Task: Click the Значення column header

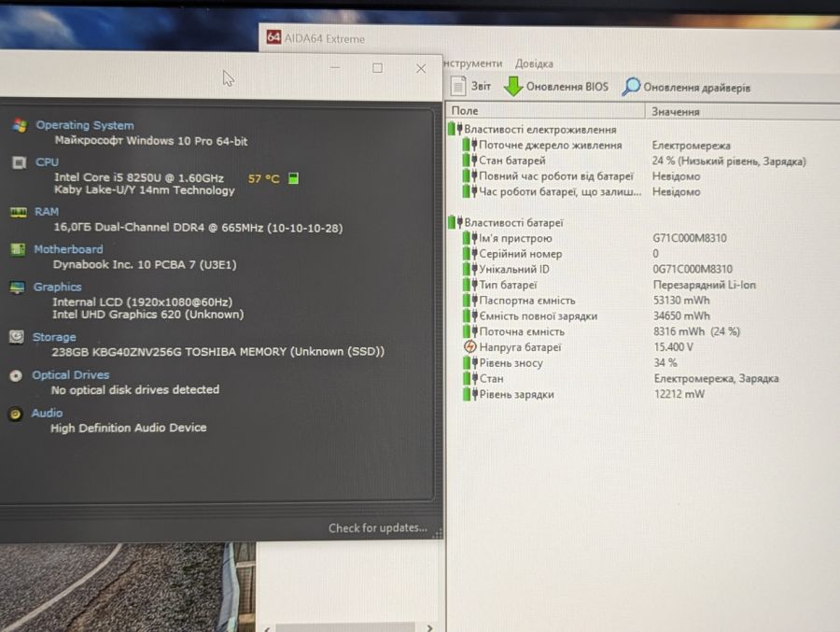Action: pyautogui.click(x=743, y=111)
